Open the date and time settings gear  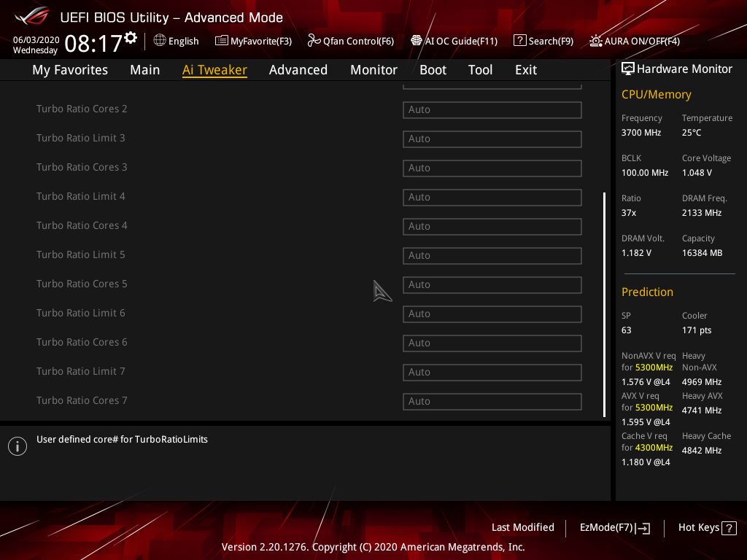pyautogui.click(x=128, y=34)
